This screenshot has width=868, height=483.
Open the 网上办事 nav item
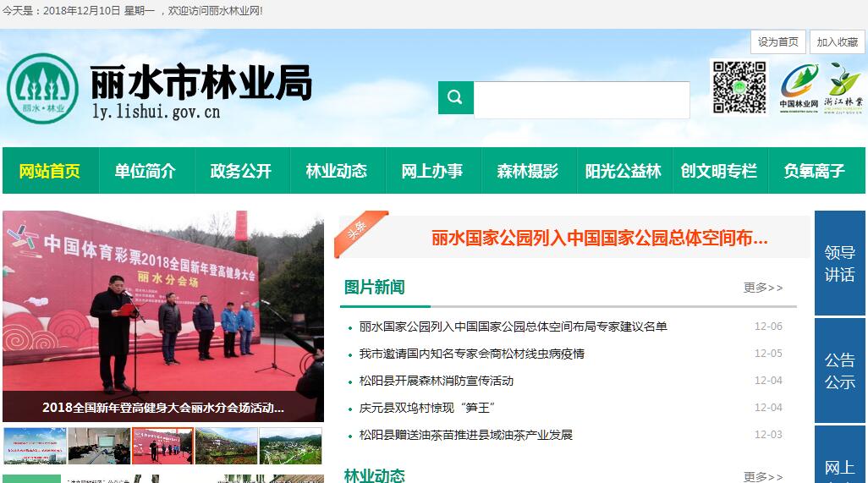tap(433, 171)
